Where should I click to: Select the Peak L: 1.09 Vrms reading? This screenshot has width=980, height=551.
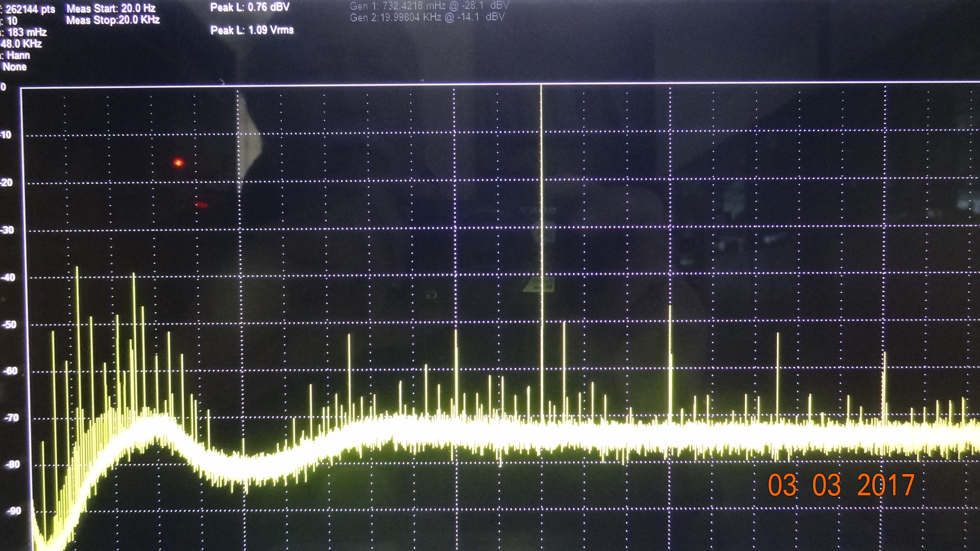(x=252, y=30)
